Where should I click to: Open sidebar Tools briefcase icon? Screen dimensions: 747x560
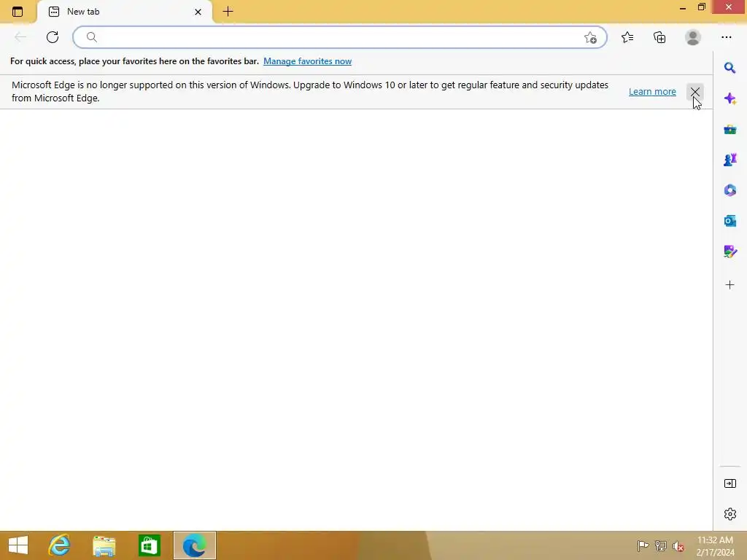(x=729, y=129)
